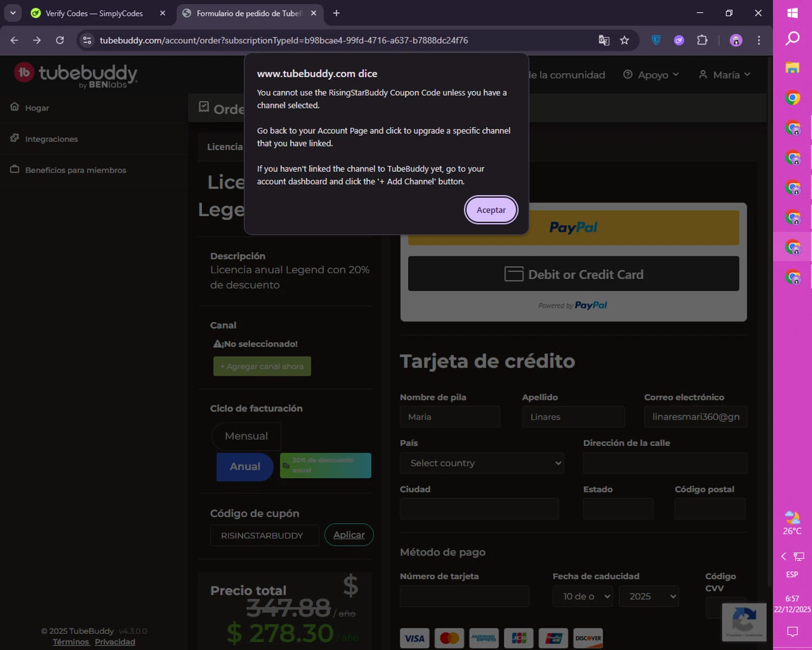Screen dimensions: 812x650
Task: Click the Aceptar button in the alert dialog
Action: 491,210
